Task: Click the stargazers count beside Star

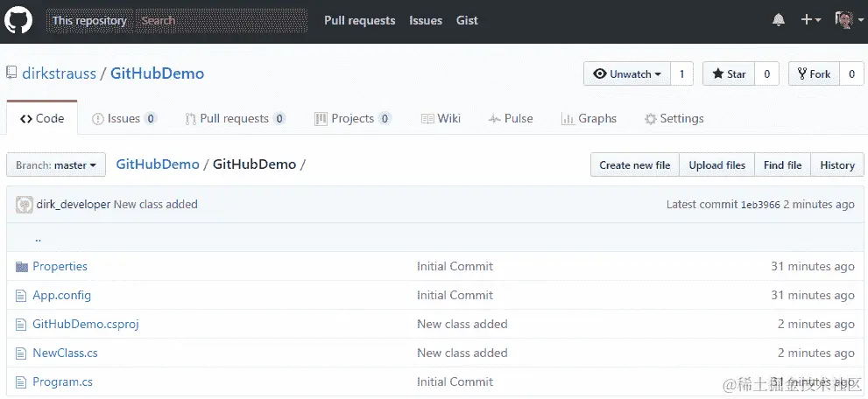Action: [767, 74]
